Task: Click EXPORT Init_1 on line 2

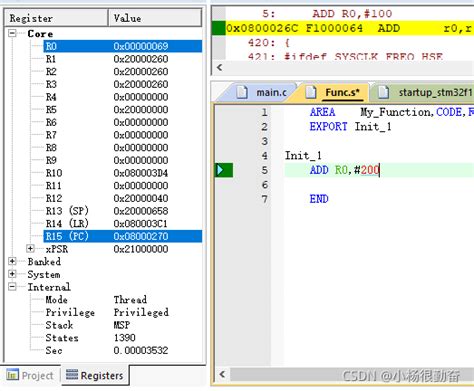Action: coord(350,127)
